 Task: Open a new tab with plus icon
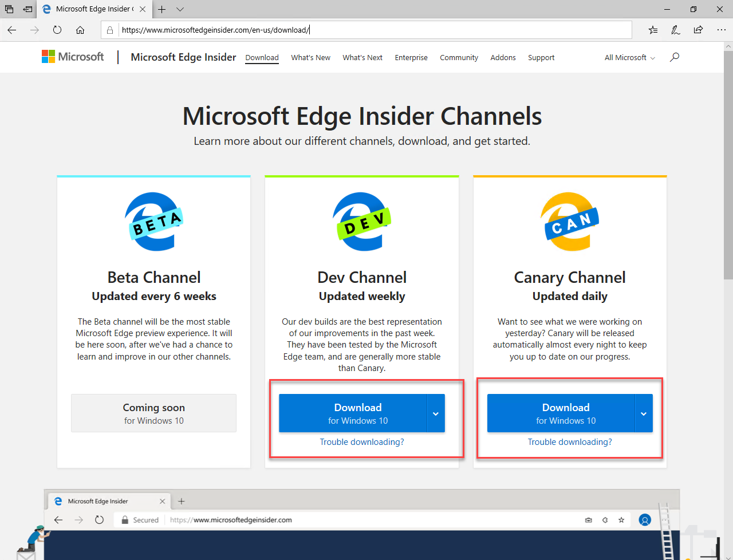162,9
